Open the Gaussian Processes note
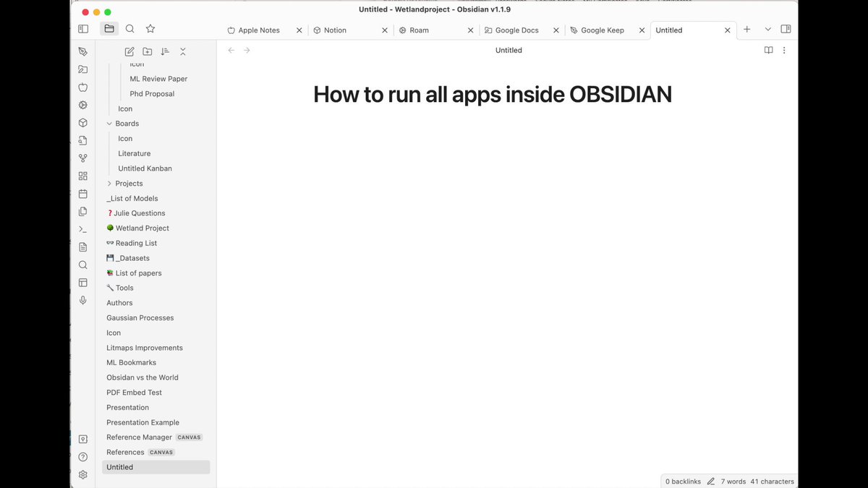The width and height of the screenshot is (868, 488). pyautogui.click(x=140, y=318)
